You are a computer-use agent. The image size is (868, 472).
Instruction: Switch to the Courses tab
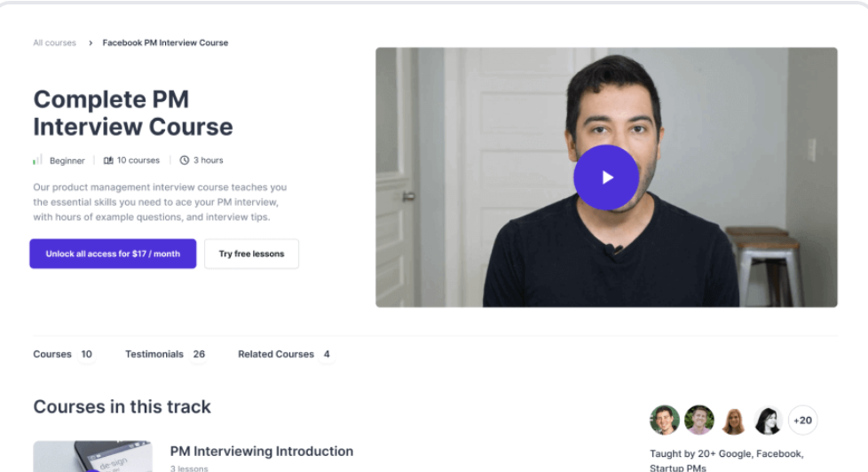52,354
